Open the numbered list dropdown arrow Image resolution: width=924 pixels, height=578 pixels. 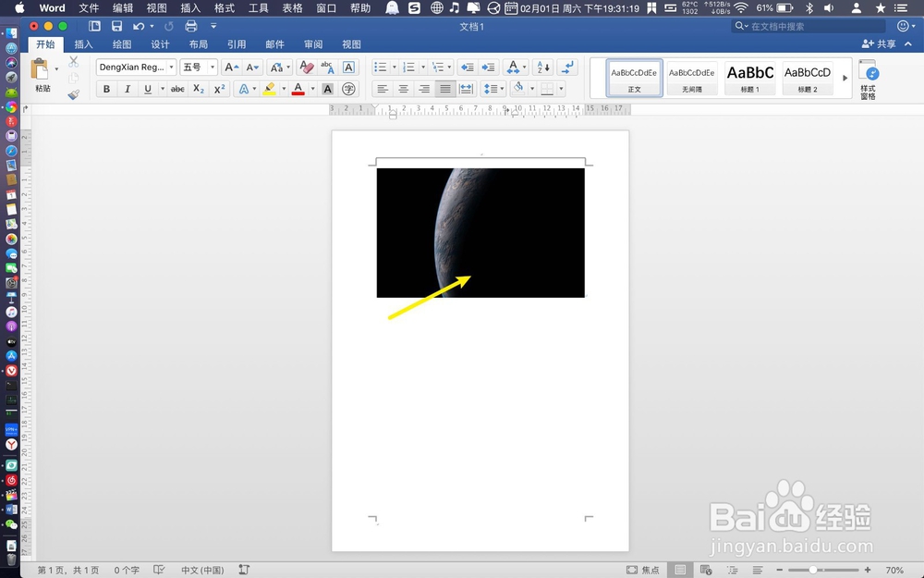pyautogui.click(x=422, y=68)
